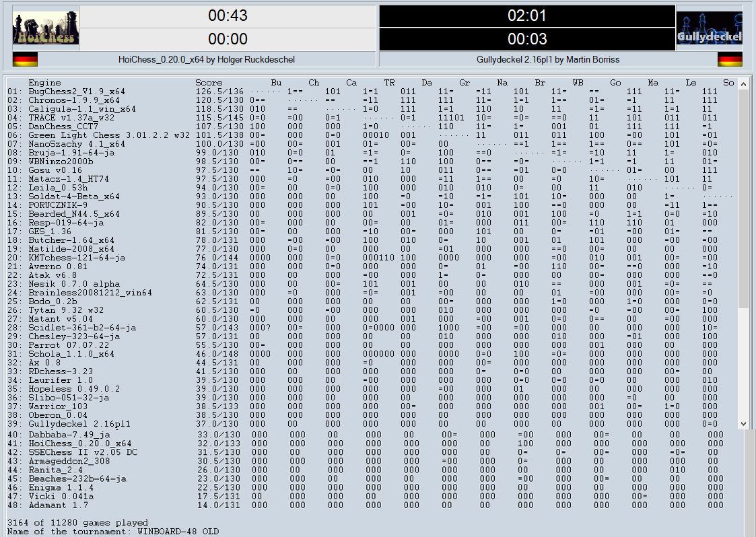
Task: Click the Engine column header
Action: point(45,83)
